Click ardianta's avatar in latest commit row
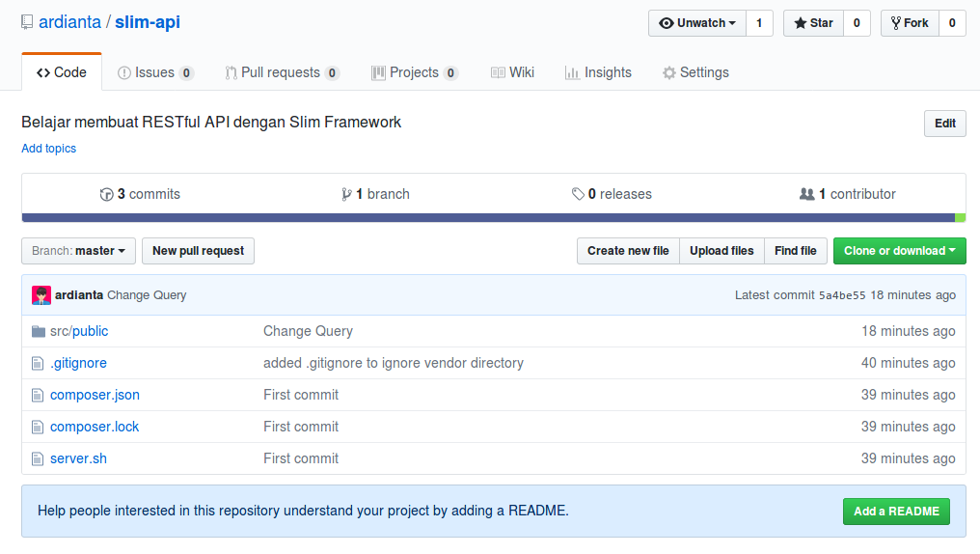Screen dimensions: 980x554 [41, 295]
